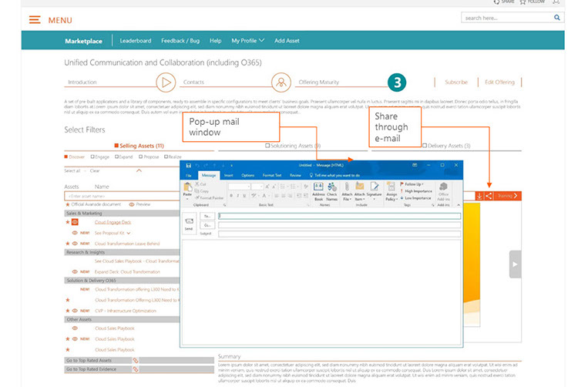This screenshot has height=387, width=588.
Task: Open the hamburger MENU icon
Action: (35, 19)
